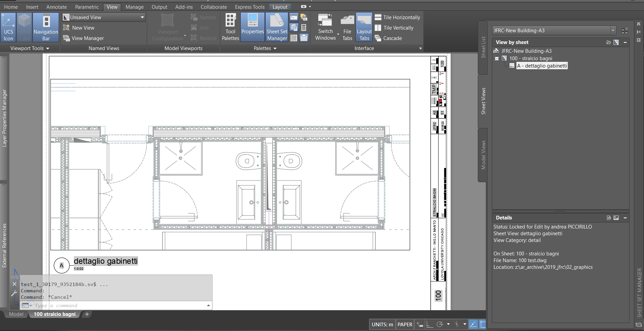Toggle the UCS Icon button

(8, 28)
